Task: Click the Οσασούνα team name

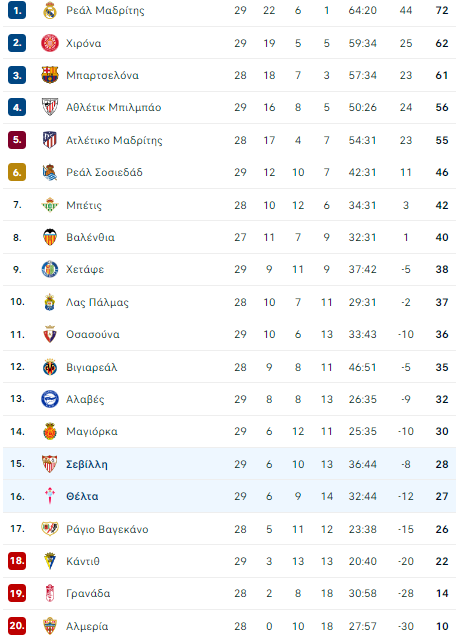Action: coord(93,334)
